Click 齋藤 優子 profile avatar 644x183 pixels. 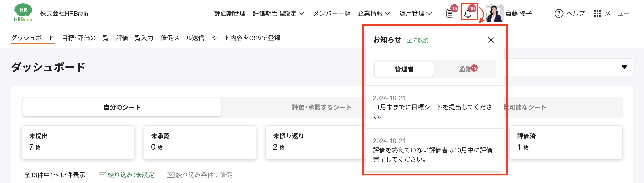point(494,13)
